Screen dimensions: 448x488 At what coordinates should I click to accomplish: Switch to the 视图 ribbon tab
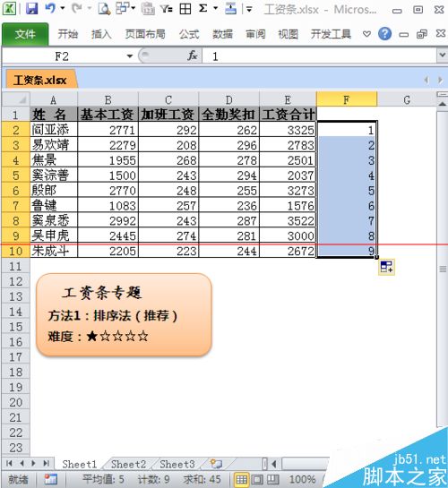288,34
